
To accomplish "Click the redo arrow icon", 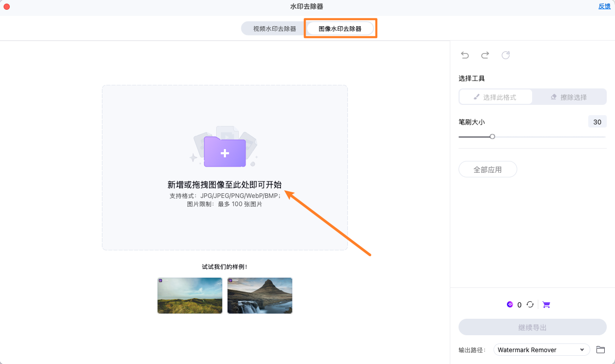I will 485,55.
